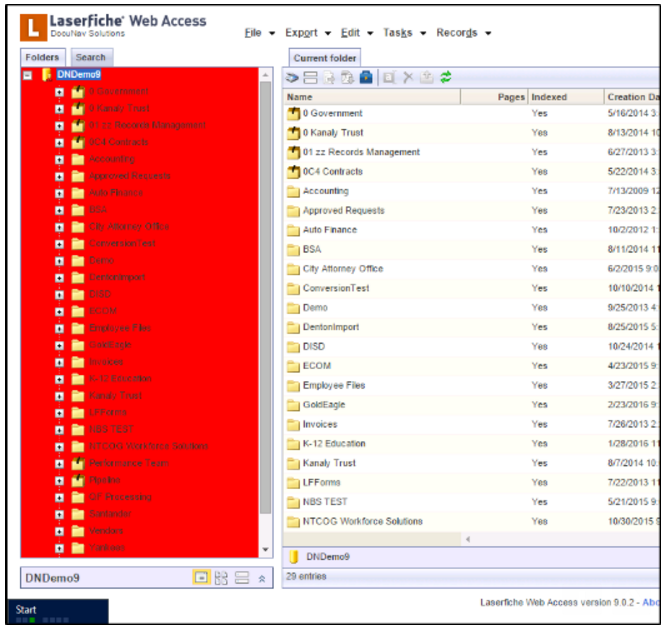Select the metadata rows icon beside DNDemo9
Viewport: 668px width, 630px height.
(x=242, y=578)
